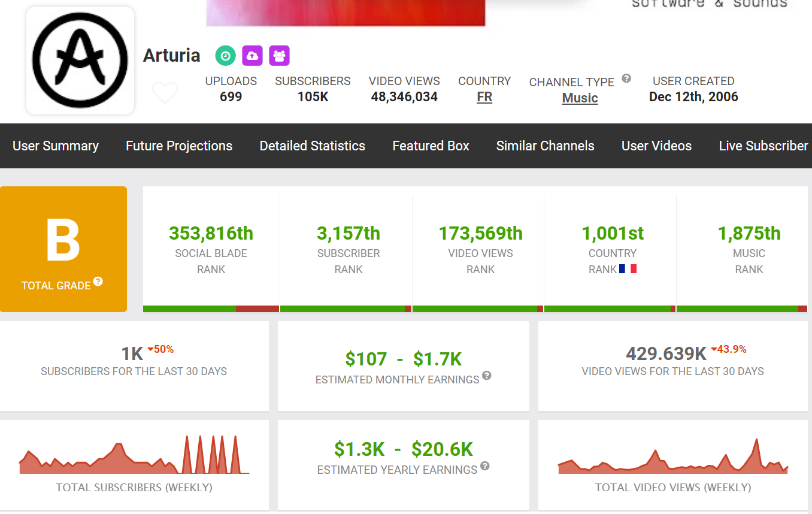
Task: Click the green clock badge next to Arturia
Action: pos(225,56)
